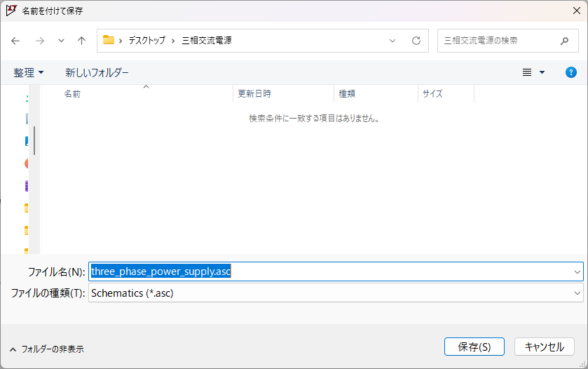Go up one folder level
The image size is (588, 369).
pos(81,41)
